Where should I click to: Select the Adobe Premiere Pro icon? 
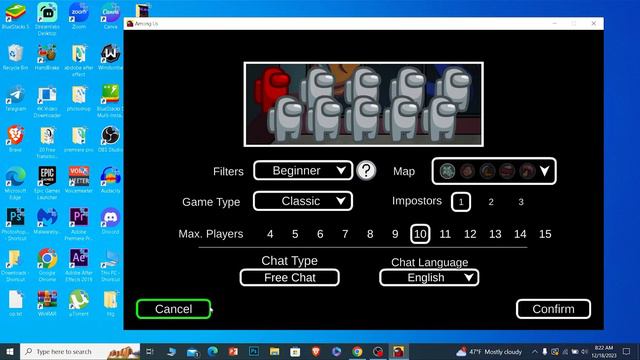point(79,224)
